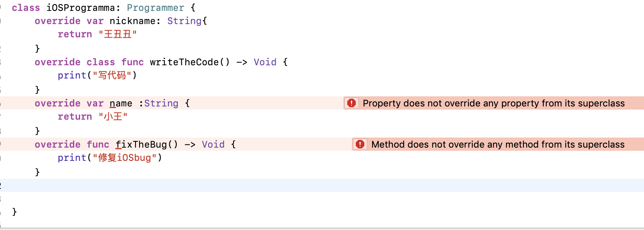Click the String type after nickname
The width and height of the screenshot is (644, 230).
(184, 21)
